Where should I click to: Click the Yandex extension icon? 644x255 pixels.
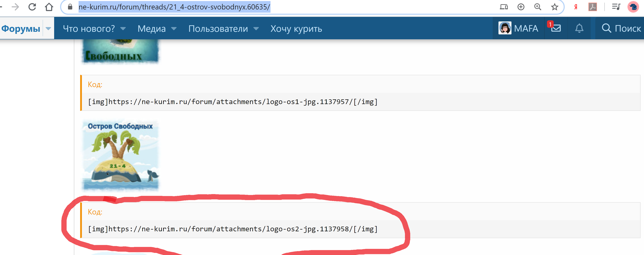(x=575, y=7)
